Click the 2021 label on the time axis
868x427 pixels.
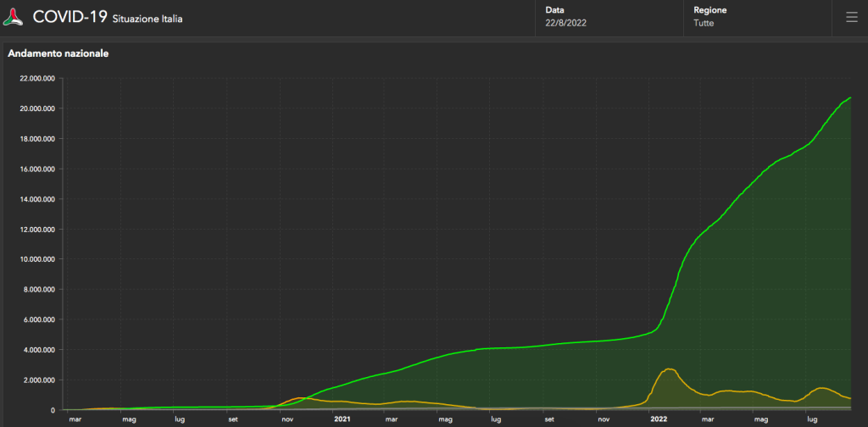point(342,419)
